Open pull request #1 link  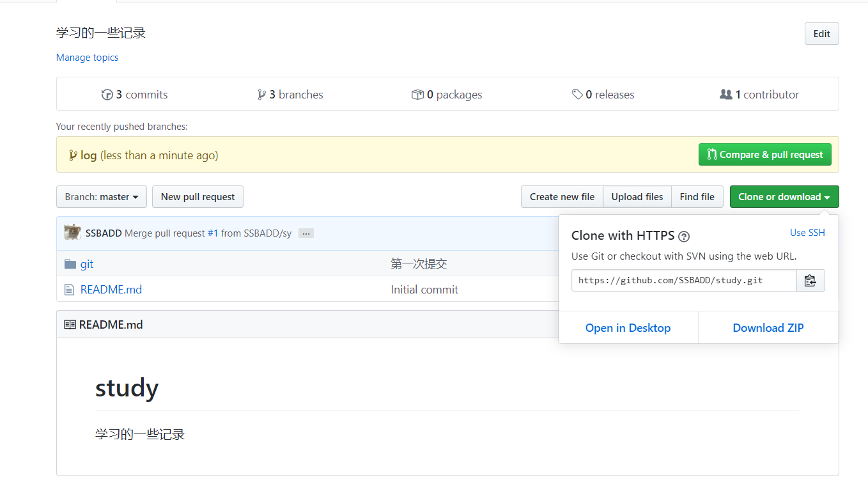click(213, 233)
